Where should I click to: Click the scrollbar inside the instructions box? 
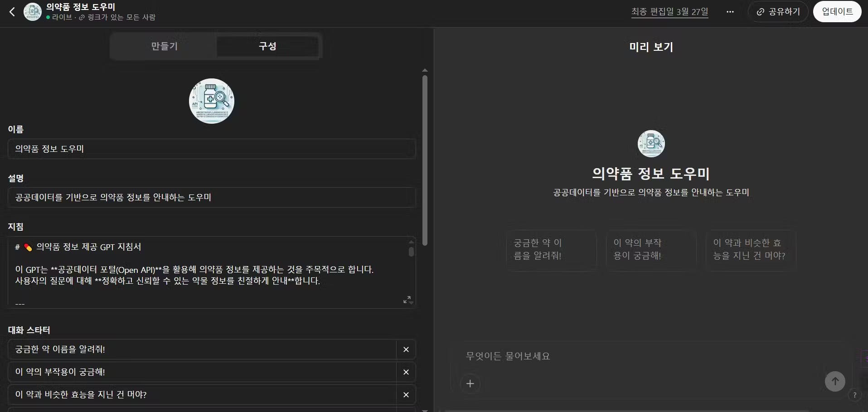pos(411,252)
